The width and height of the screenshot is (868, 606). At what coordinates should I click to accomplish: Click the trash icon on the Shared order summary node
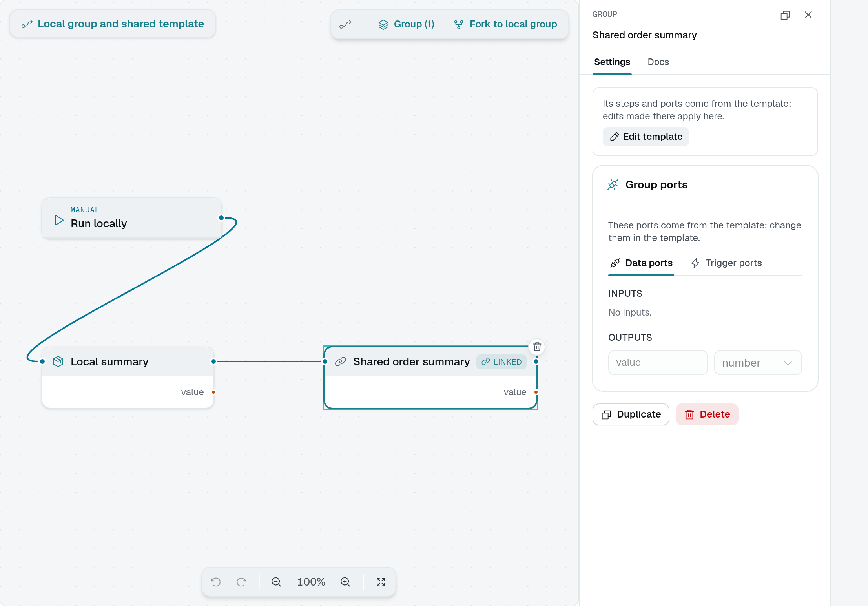click(x=537, y=347)
